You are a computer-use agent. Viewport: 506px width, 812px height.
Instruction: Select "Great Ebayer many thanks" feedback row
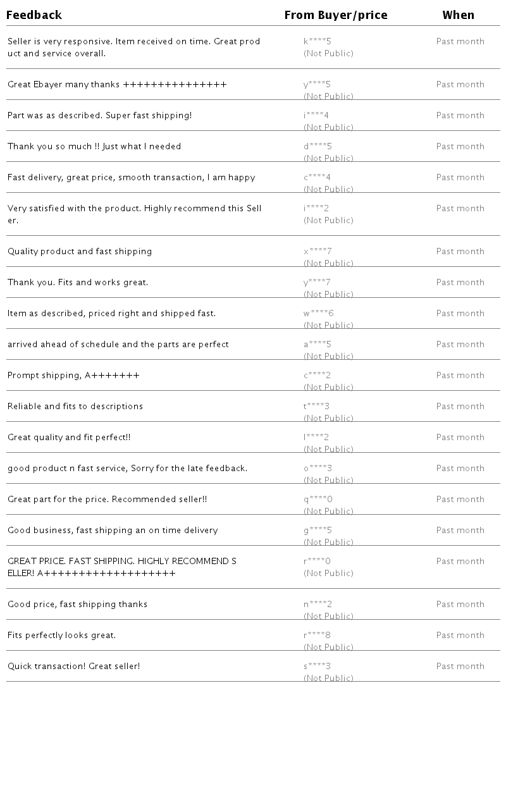[x=117, y=85]
